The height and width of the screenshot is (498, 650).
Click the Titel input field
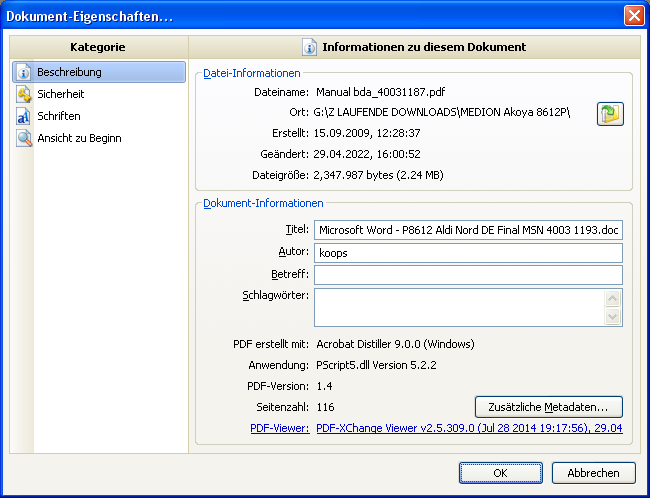coord(468,230)
